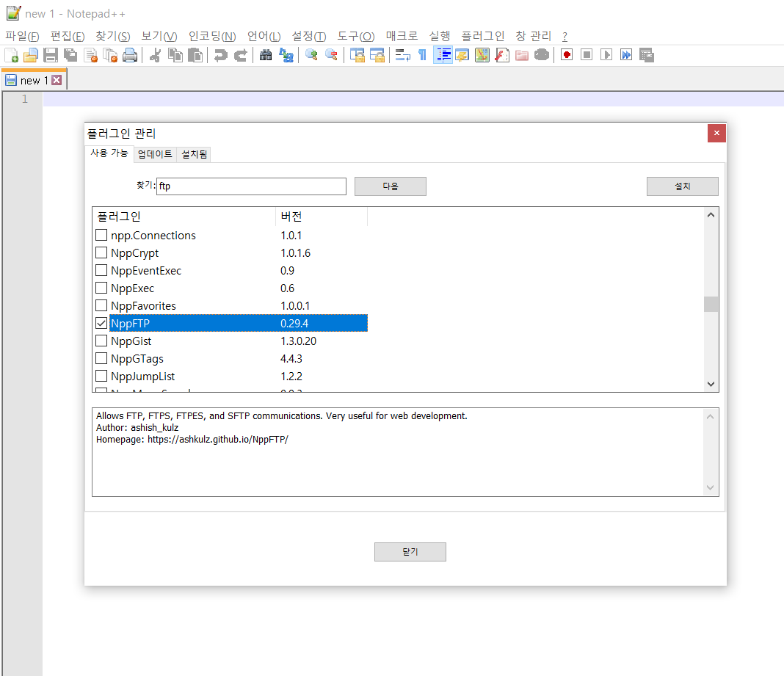Screen dimensions: 784x676
Task: Toggle the indent guide toolbar icon
Action: coord(443,55)
